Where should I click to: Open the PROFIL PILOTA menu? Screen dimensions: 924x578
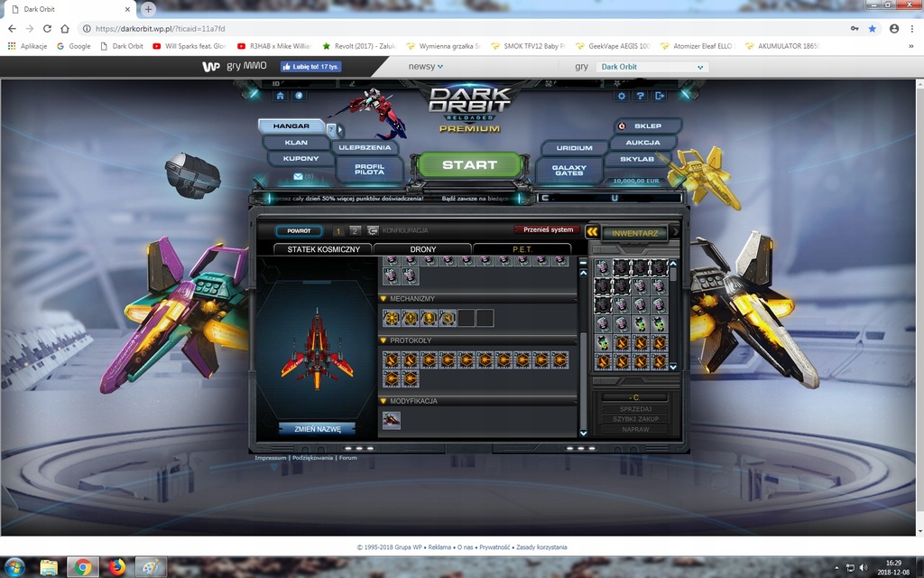(x=369, y=169)
